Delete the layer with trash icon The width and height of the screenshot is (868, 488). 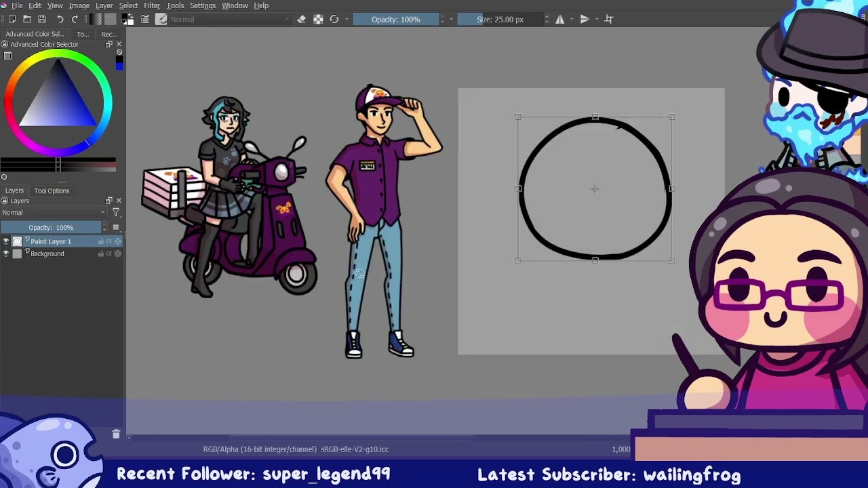click(x=116, y=434)
